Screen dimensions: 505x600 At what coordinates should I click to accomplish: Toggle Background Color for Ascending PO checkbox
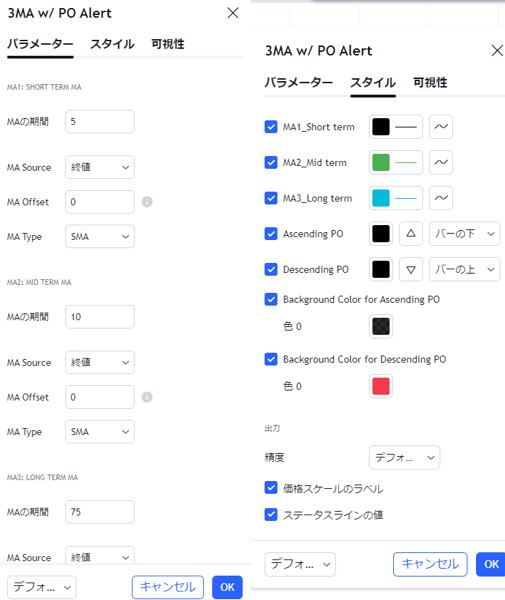click(271, 299)
